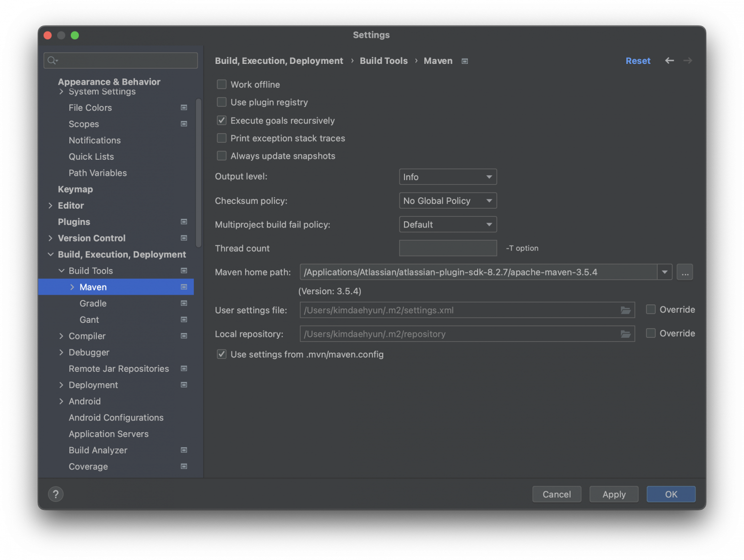Disable Execute goals recursively
Viewport: 744px width, 560px height.
coord(221,120)
